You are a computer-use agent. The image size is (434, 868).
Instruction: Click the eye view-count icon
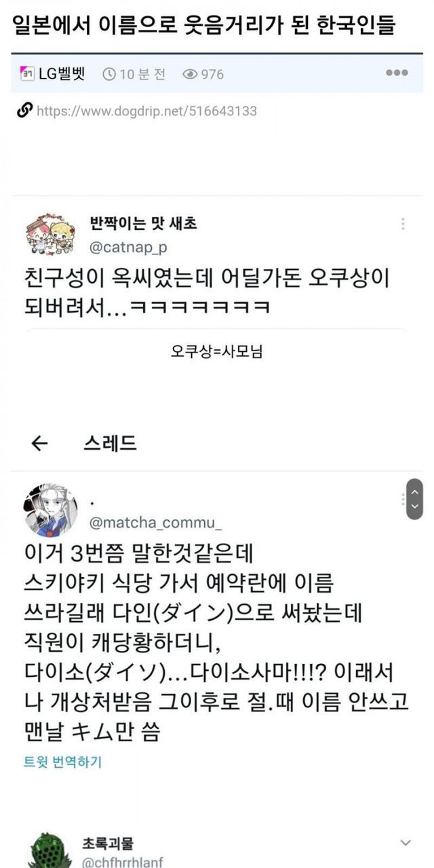(190, 74)
